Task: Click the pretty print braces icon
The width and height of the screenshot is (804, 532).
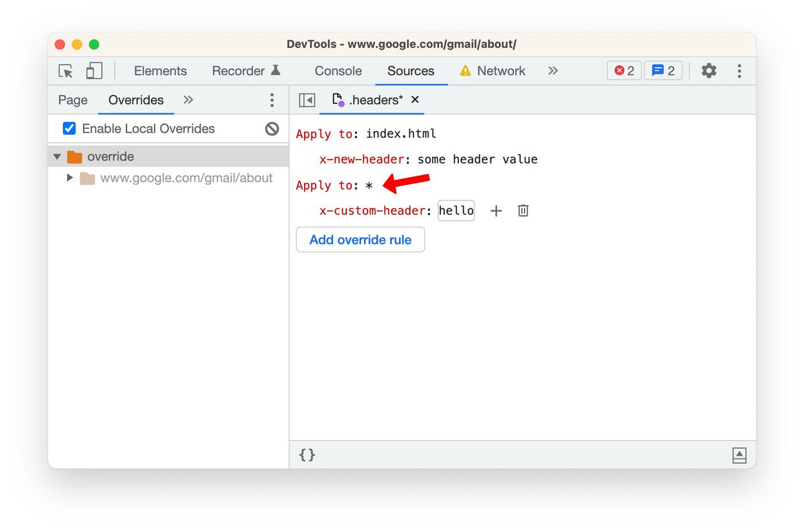Action: pyautogui.click(x=306, y=455)
